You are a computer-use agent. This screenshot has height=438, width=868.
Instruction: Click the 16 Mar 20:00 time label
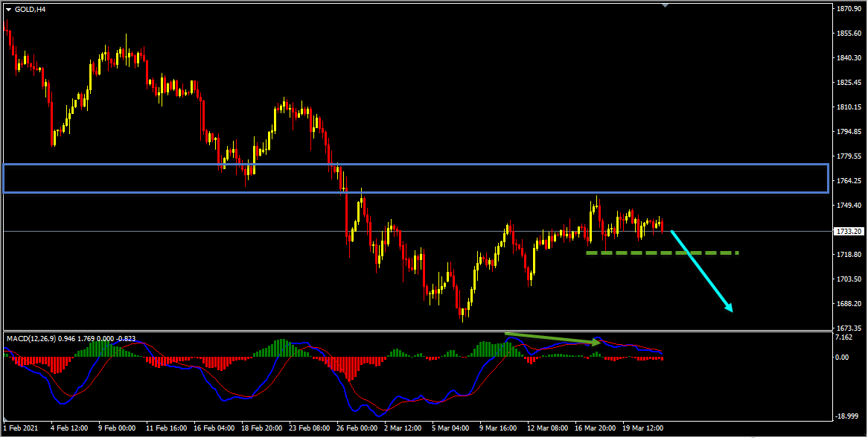(x=596, y=428)
